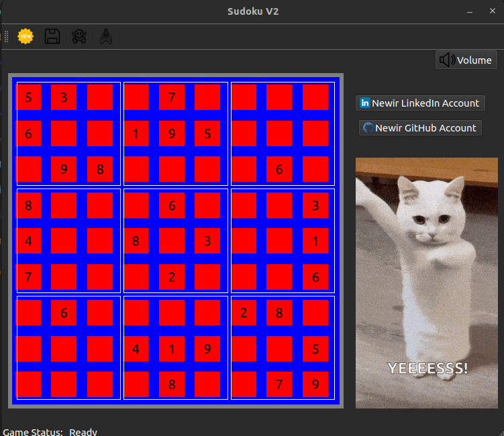The height and width of the screenshot is (436, 504).
Task: Close the Sudoku V2 window
Action: 493,11
